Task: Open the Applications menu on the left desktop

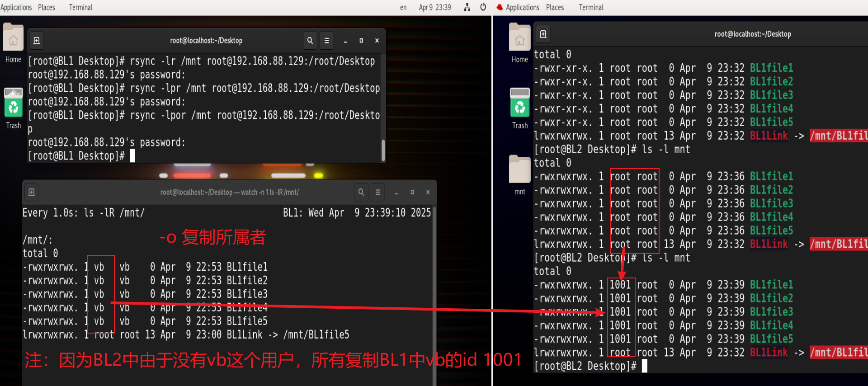Action: pyautogui.click(x=16, y=7)
